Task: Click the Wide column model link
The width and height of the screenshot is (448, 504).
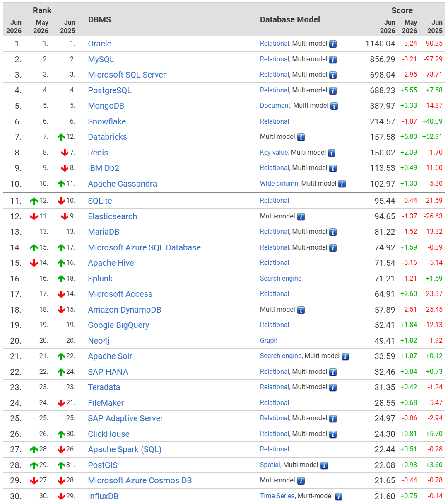Action: (279, 183)
